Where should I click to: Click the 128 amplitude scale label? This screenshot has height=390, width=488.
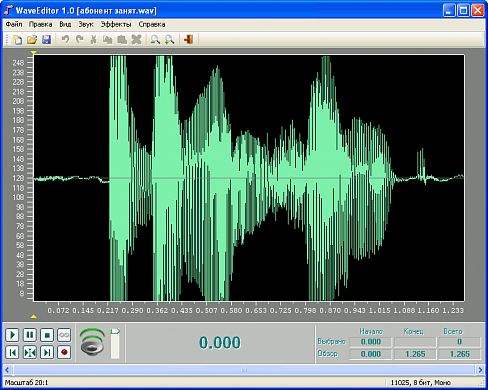coord(18,178)
